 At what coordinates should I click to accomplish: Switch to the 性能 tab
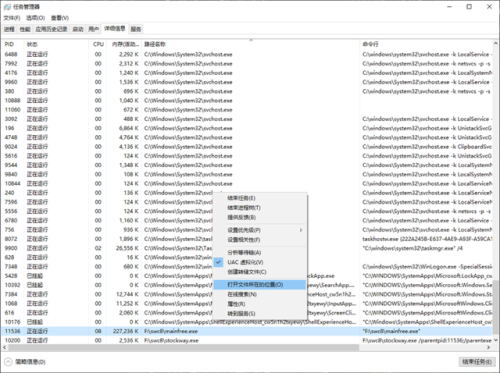click(25, 29)
